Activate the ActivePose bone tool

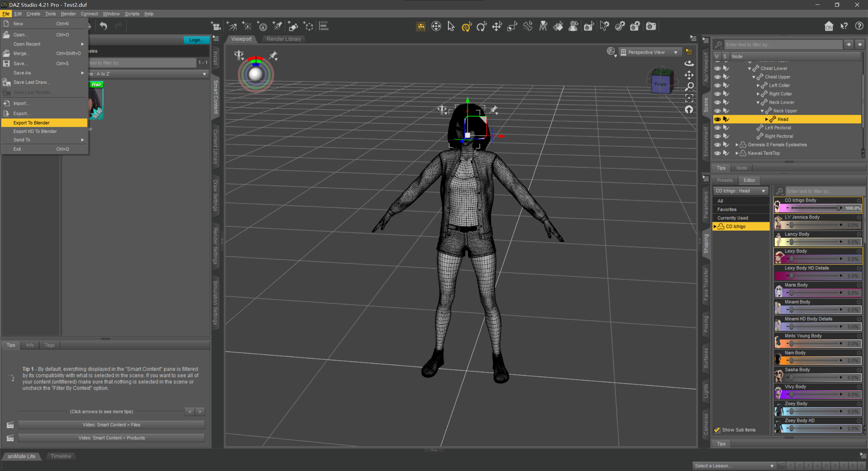point(528,26)
